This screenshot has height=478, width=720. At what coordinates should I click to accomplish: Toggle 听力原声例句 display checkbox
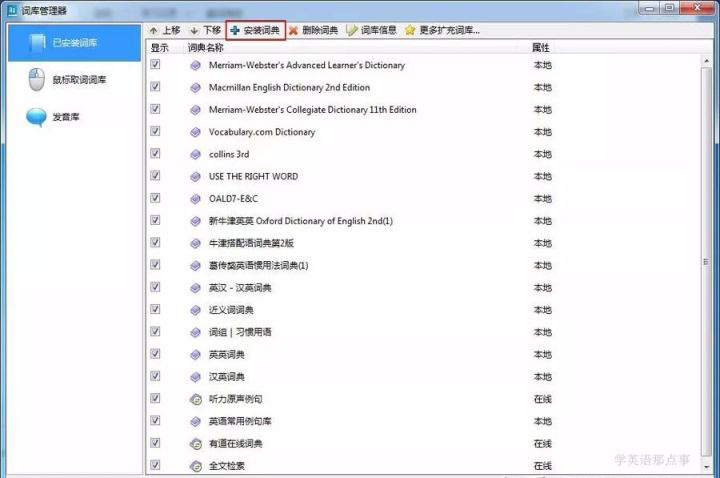(155, 398)
